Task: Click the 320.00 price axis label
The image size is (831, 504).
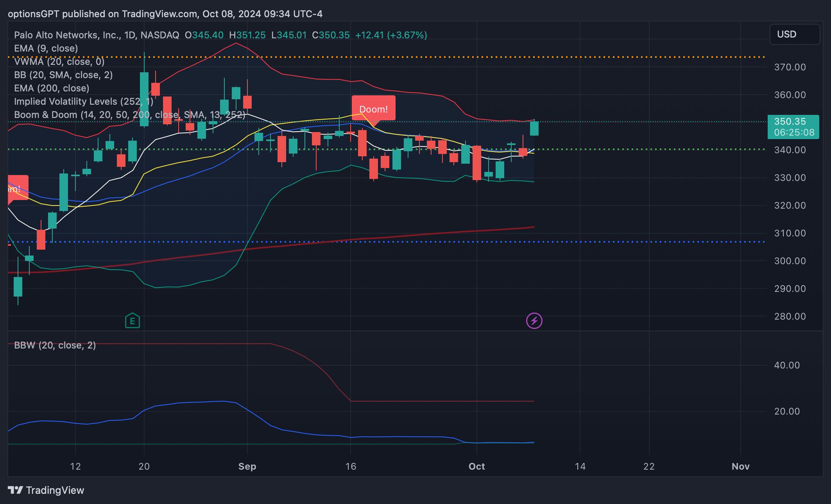Action: (790, 206)
